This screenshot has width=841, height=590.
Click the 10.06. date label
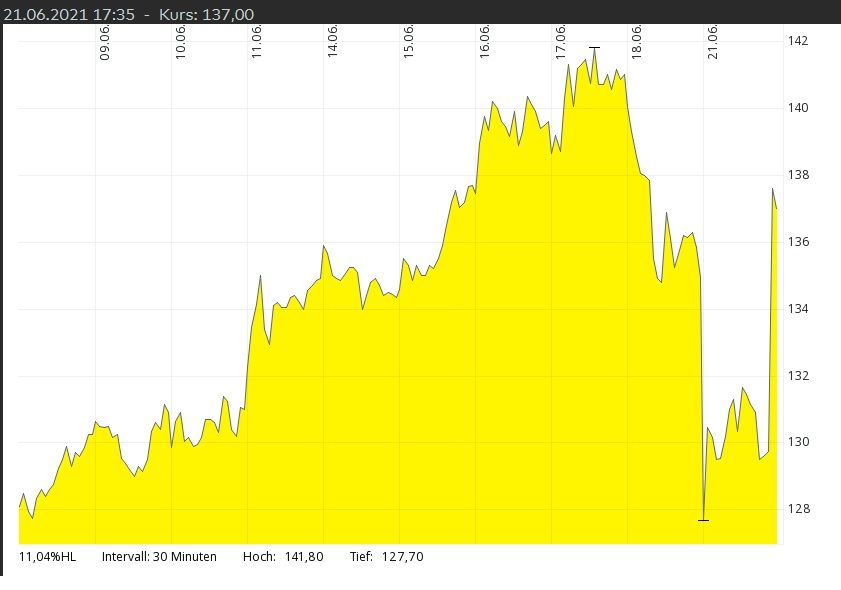(x=181, y=43)
